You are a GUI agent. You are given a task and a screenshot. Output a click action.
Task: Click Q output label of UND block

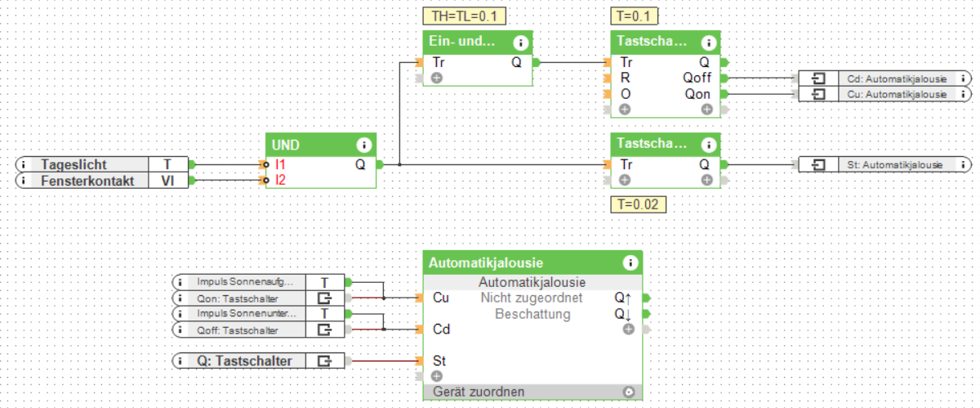click(x=360, y=164)
